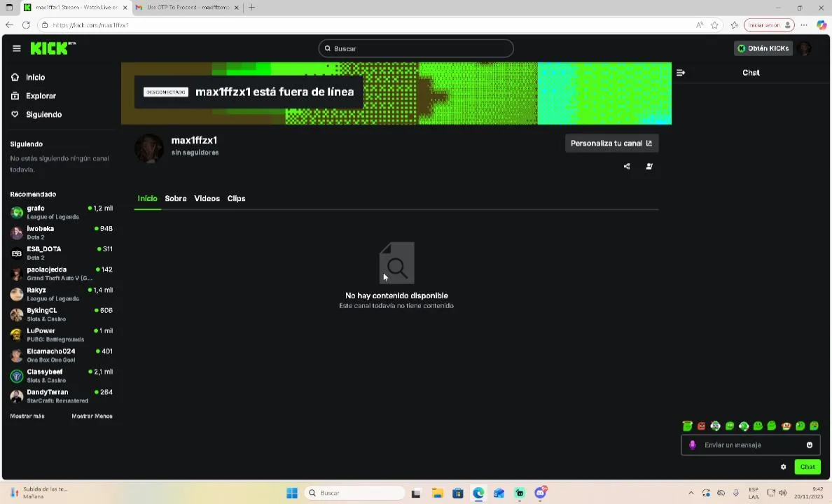
Task: Open recommended channel BykingCL
Action: click(x=62, y=314)
